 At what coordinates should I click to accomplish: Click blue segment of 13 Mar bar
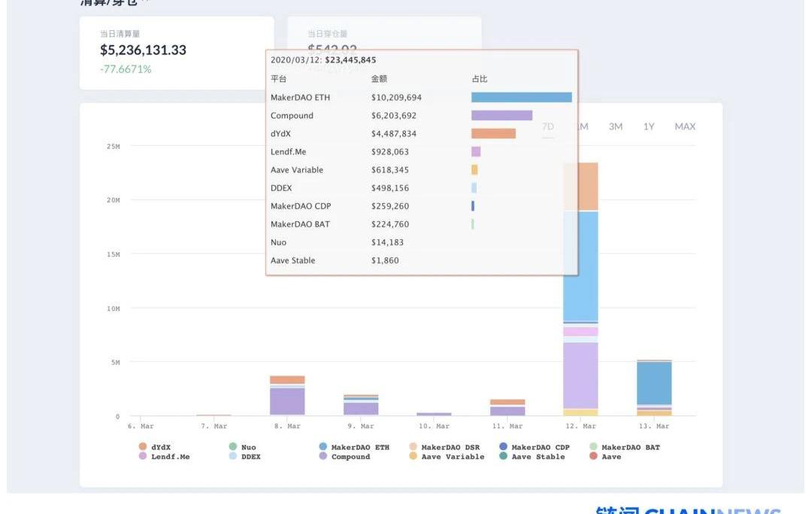654,383
